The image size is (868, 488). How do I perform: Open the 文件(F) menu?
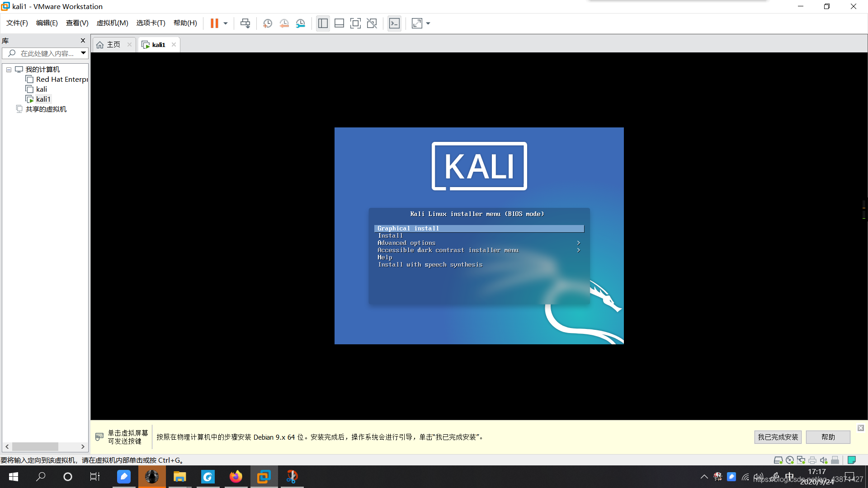click(x=17, y=23)
